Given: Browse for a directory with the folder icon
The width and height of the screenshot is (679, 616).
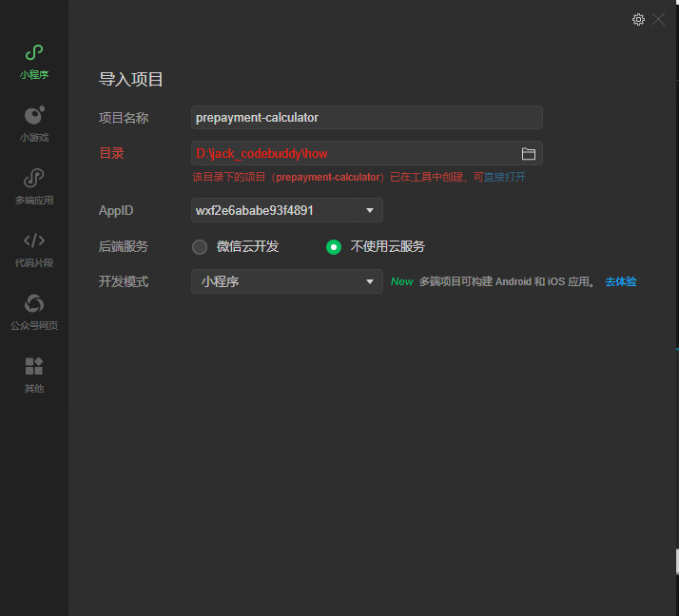Looking at the screenshot, I should pos(529,154).
